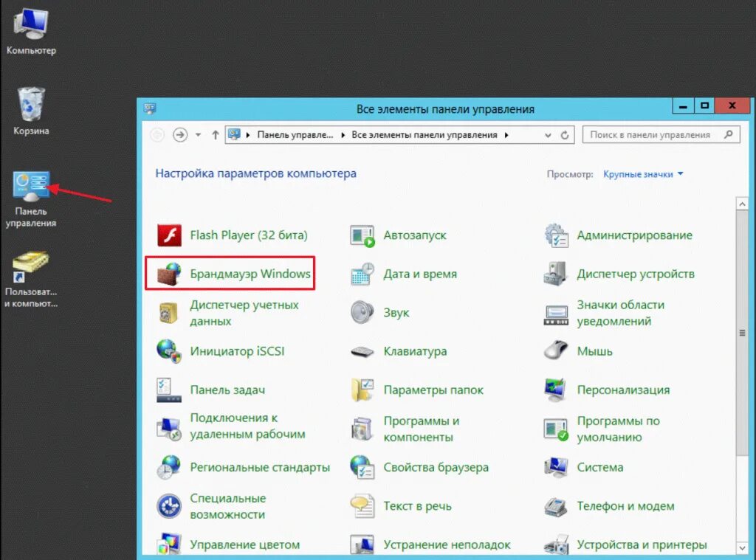Click the Брандмауэр Windows brick wall icon
This screenshot has width=756, height=560.
tap(169, 274)
